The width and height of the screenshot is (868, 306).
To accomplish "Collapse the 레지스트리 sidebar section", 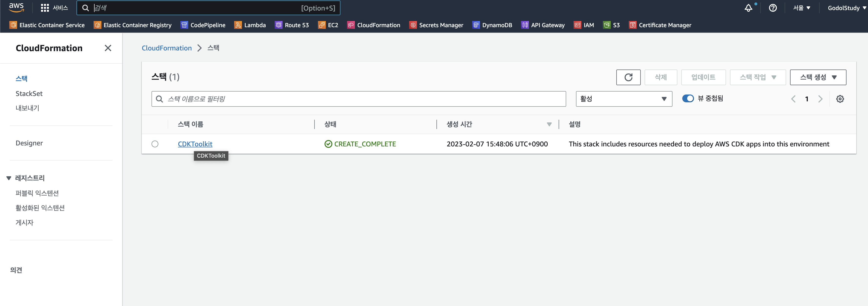I will [9, 178].
